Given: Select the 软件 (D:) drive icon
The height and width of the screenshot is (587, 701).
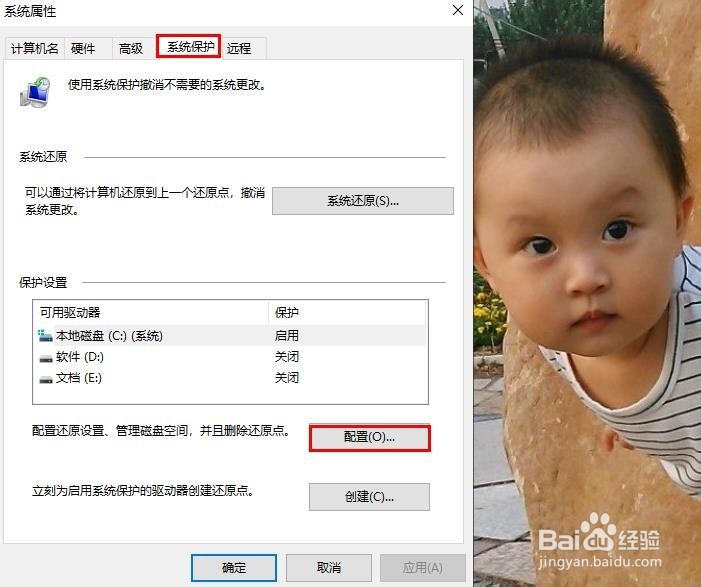Looking at the screenshot, I should pos(46,358).
